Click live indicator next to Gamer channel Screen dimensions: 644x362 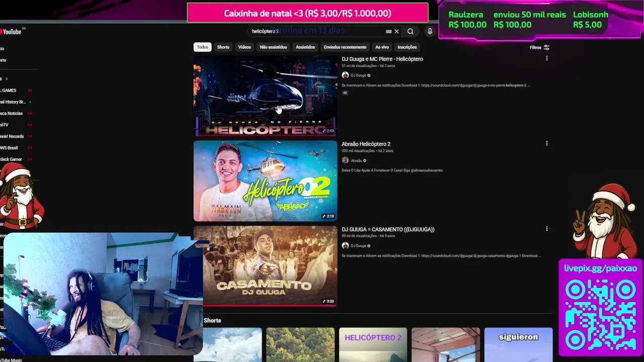click(x=30, y=159)
